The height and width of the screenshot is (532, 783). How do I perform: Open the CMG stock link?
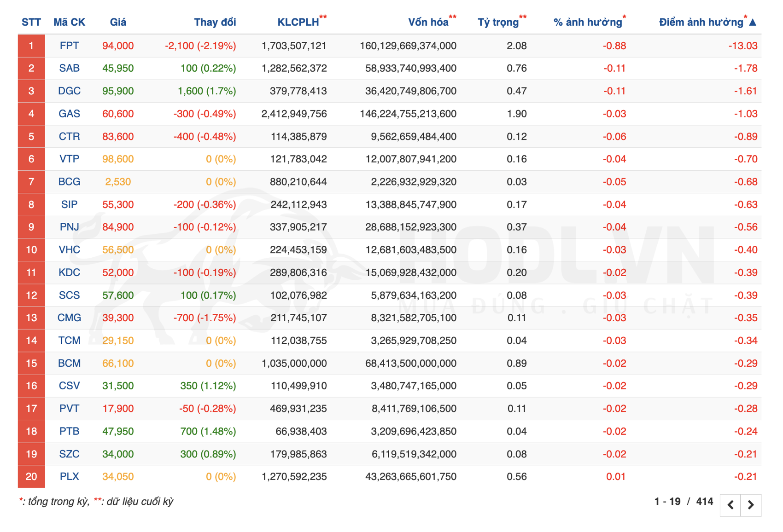[69, 318]
